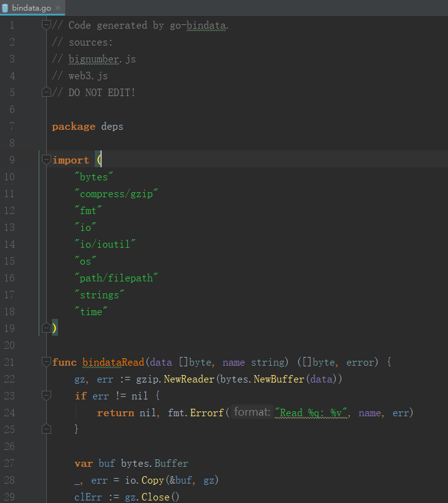Image resolution: width=448 pixels, height=503 pixels.
Task: Collapse the header comment block fold at line 1
Action: click(46, 25)
